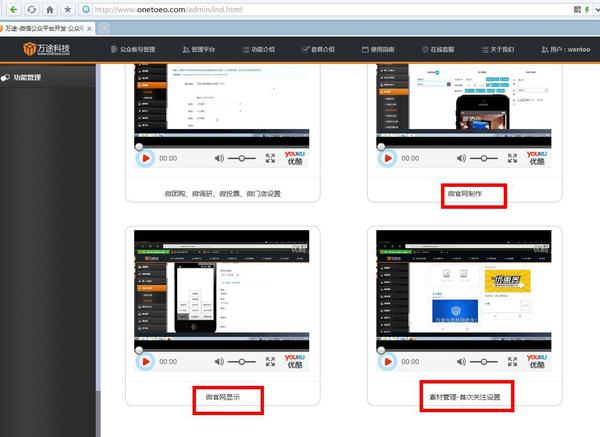
Task: Click progress knob of 微团购 video
Action: [139, 147]
